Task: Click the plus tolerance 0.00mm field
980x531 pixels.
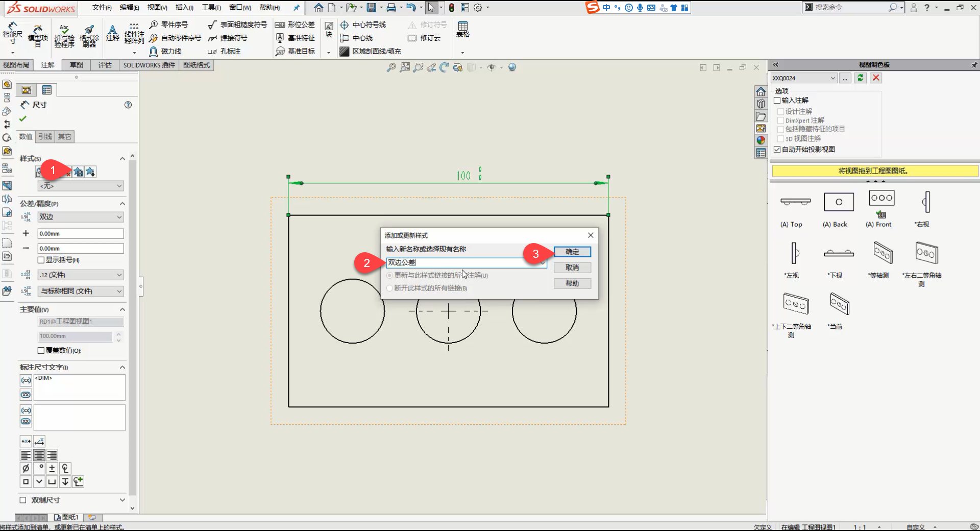Action: [x=81, y=233]
